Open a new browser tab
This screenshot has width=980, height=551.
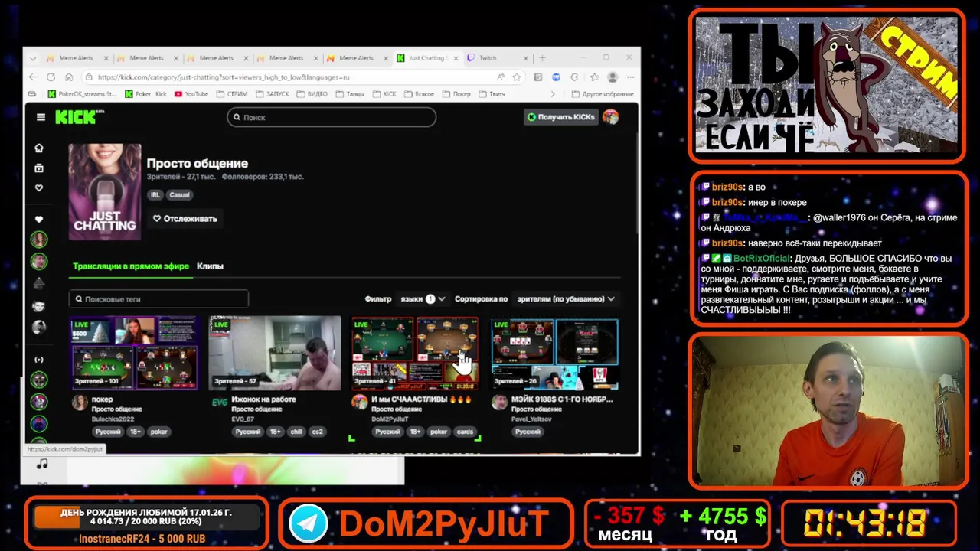(x=542, y=58)
